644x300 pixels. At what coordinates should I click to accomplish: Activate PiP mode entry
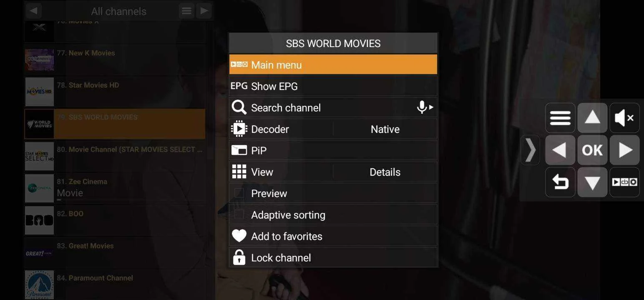point(333,150)
